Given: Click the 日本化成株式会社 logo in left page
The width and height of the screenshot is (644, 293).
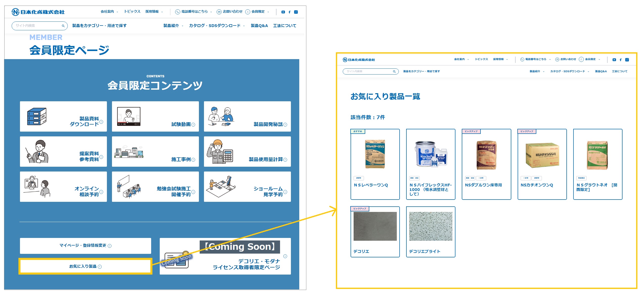Looking at the screenshot, I should click(x=38, y=12).
